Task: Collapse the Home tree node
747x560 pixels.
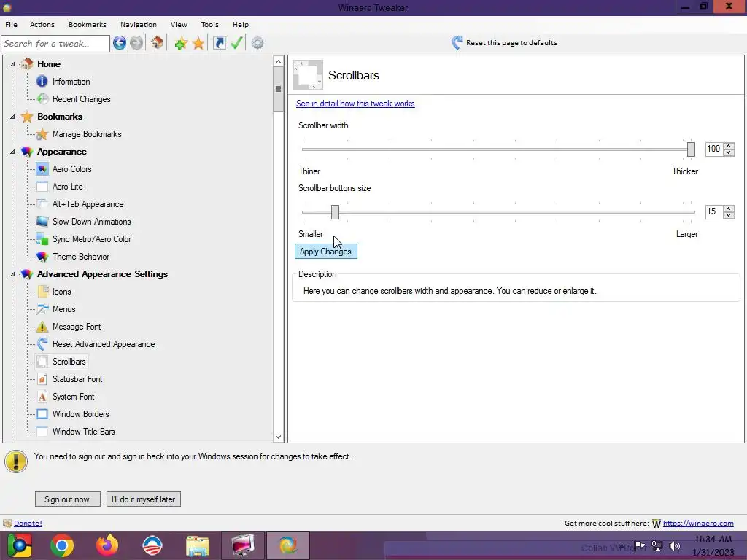Action: tap(13, 64)
